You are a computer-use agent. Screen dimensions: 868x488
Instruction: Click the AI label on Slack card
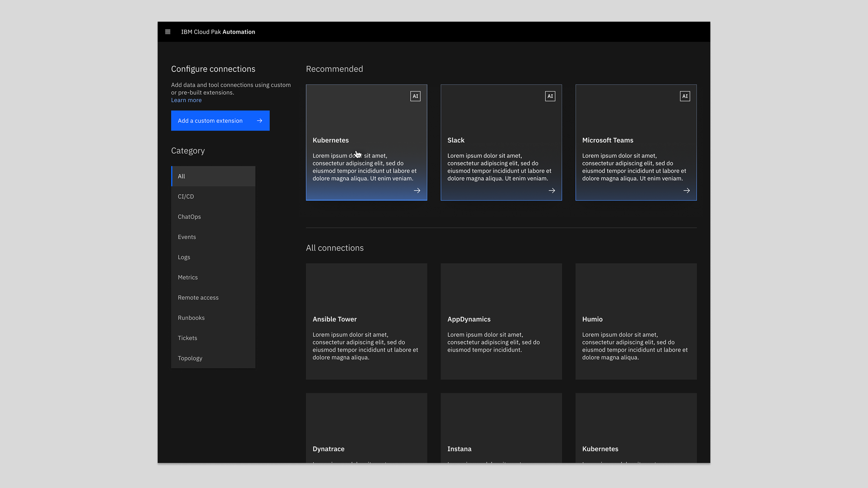click(x=550, y=96)
